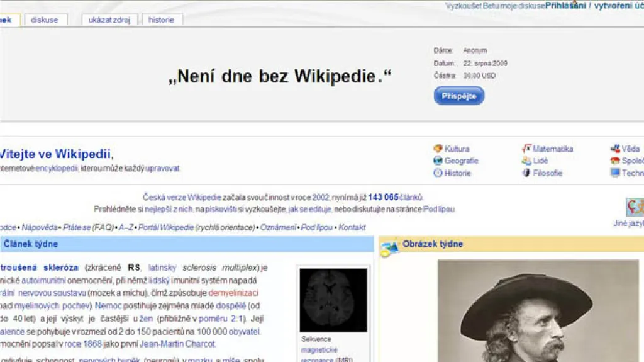Open the Geografie portal link

pos(462,161)
